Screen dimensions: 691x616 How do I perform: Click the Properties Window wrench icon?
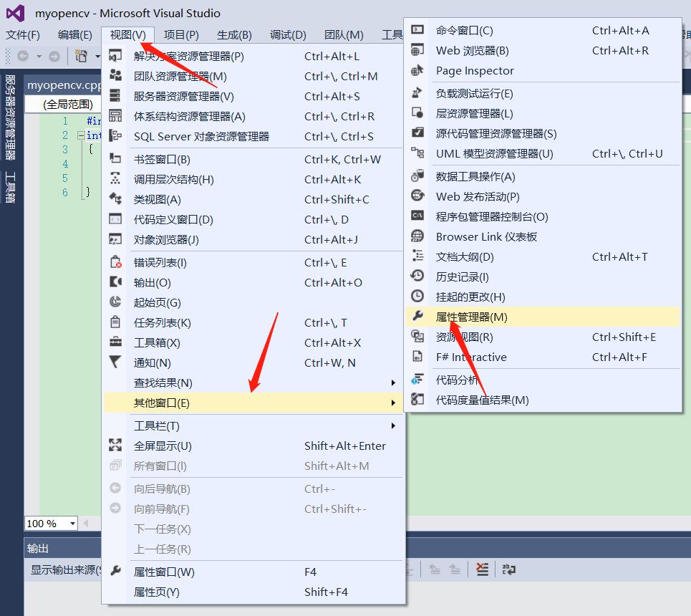(115, 571)
